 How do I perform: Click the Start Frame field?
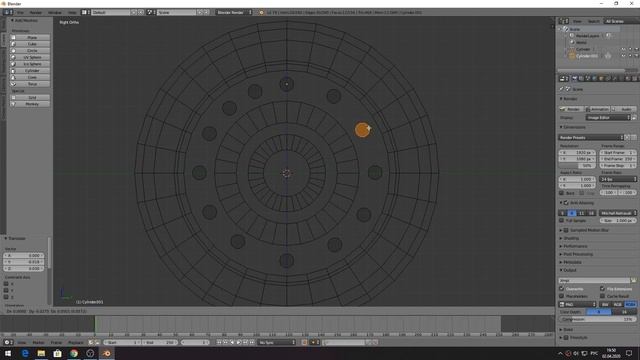coord(618,153)
